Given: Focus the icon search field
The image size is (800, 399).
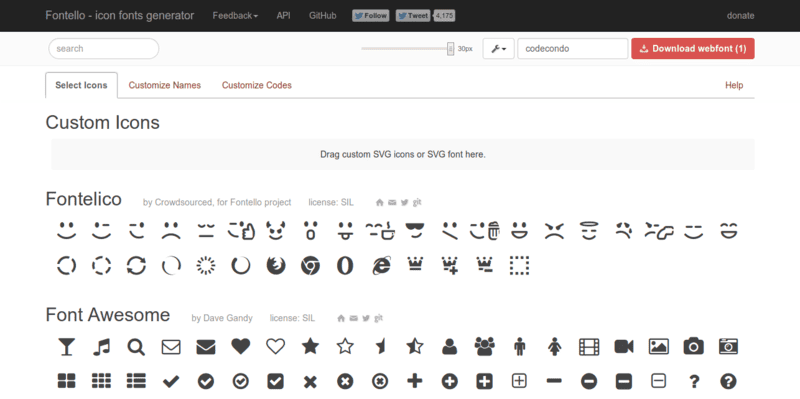Looking at the screenshot, I should 104,49.
